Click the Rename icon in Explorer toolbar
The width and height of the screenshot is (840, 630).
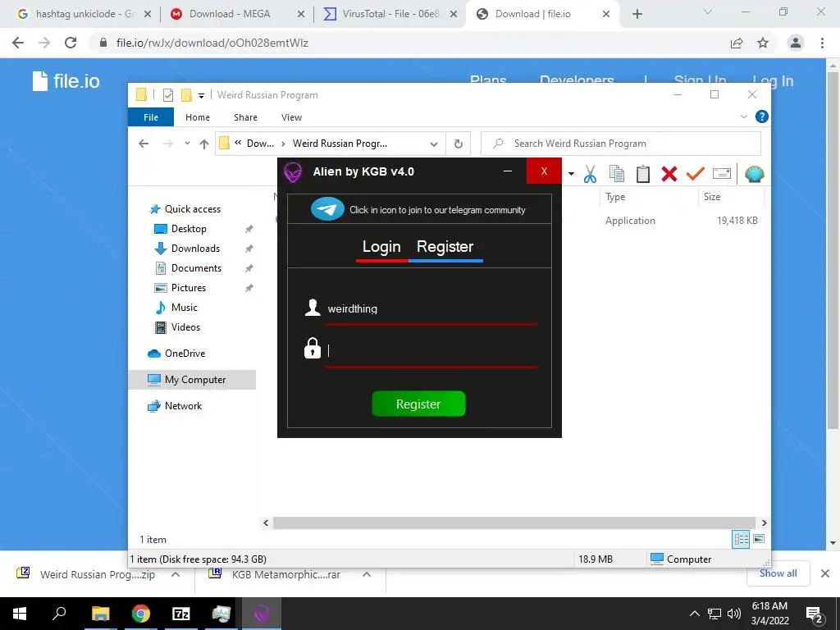722,174
